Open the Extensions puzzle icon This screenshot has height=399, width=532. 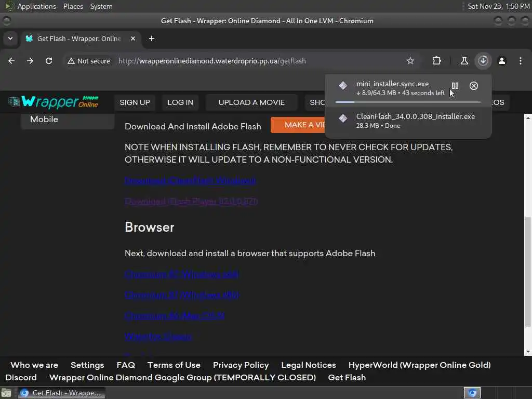[436, 61]
